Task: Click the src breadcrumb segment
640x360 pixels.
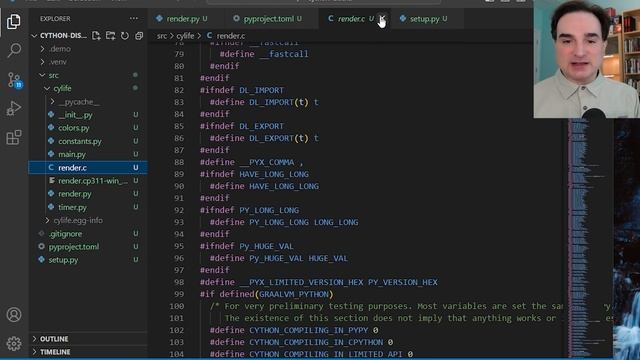Action: pos(162,36)
